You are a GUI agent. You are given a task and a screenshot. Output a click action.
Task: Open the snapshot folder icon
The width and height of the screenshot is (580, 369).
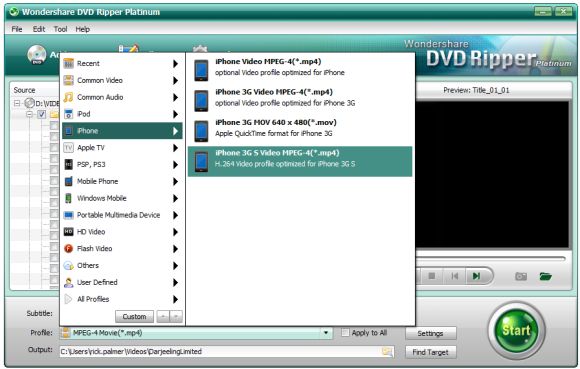coord(545,276)
